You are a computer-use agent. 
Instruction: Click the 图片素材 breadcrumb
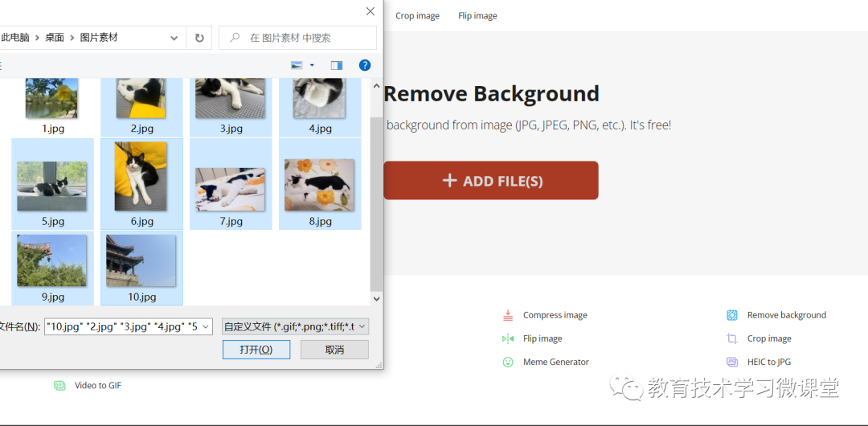pyautogui.click(x=99, y=38)
